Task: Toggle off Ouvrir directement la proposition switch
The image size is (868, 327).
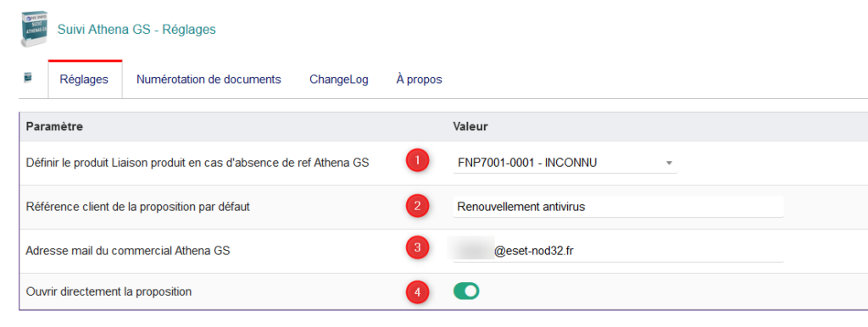Action: [x=466, y=291]
